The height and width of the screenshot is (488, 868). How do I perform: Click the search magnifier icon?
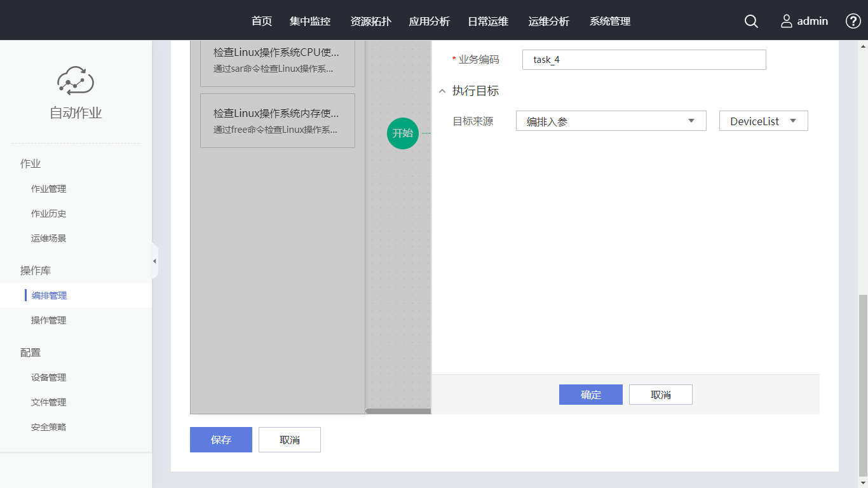point(751,21)
